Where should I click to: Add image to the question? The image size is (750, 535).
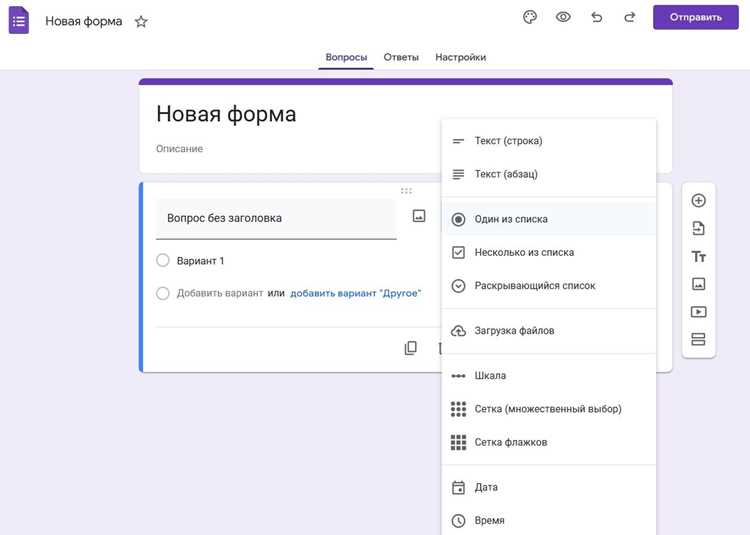[419, 216]
